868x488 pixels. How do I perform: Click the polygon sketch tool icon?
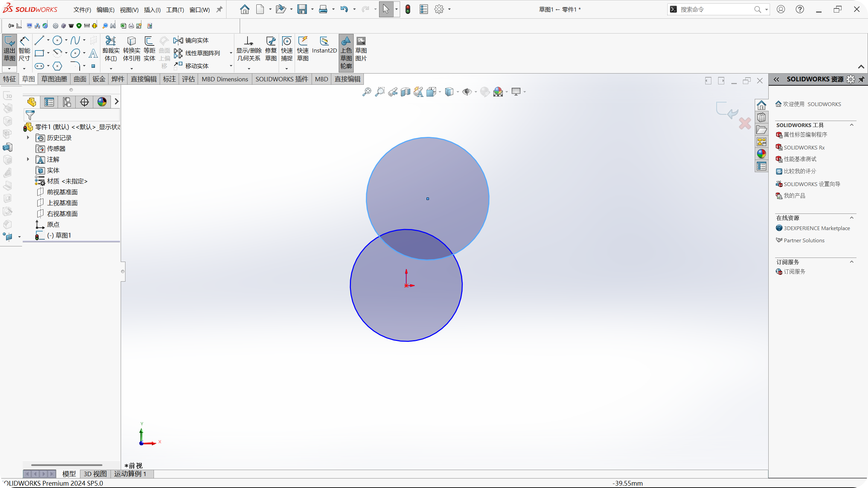57,66
